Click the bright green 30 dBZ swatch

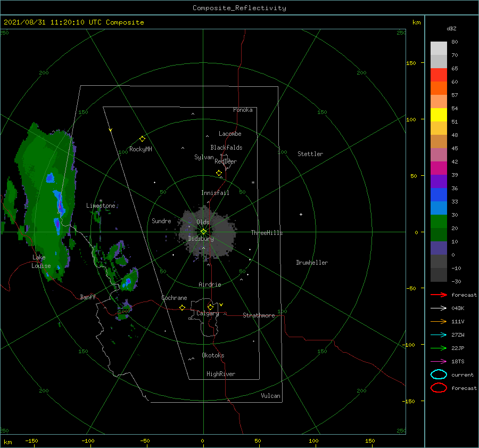pos(439,222)
